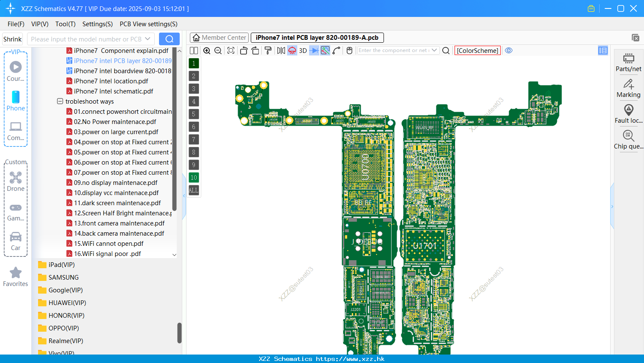
Task: Select the paint roller tool
Action: tap(268, 50)
